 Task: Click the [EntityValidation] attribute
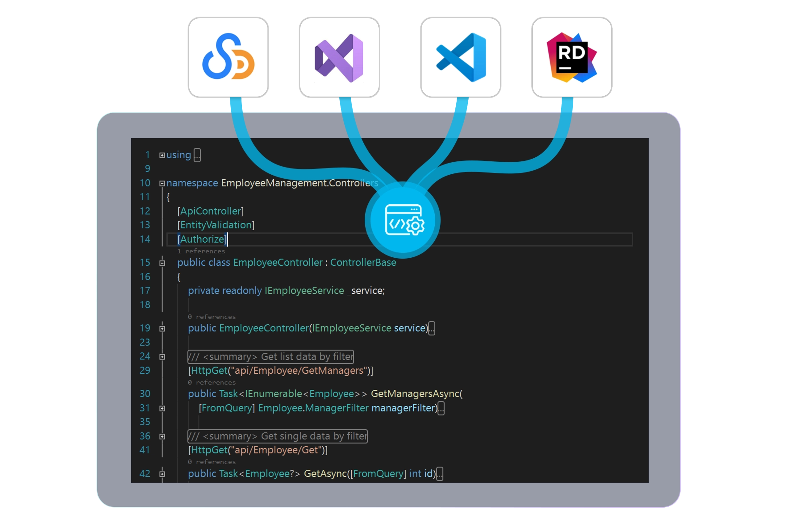coord(216,225)
